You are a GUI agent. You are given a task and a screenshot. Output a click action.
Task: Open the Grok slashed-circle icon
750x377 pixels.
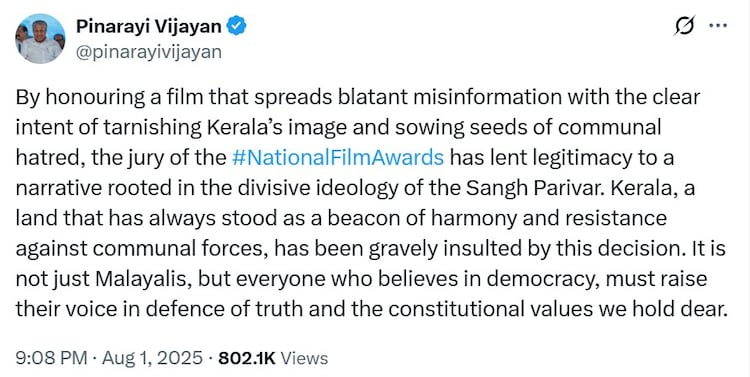click(684, 26)
